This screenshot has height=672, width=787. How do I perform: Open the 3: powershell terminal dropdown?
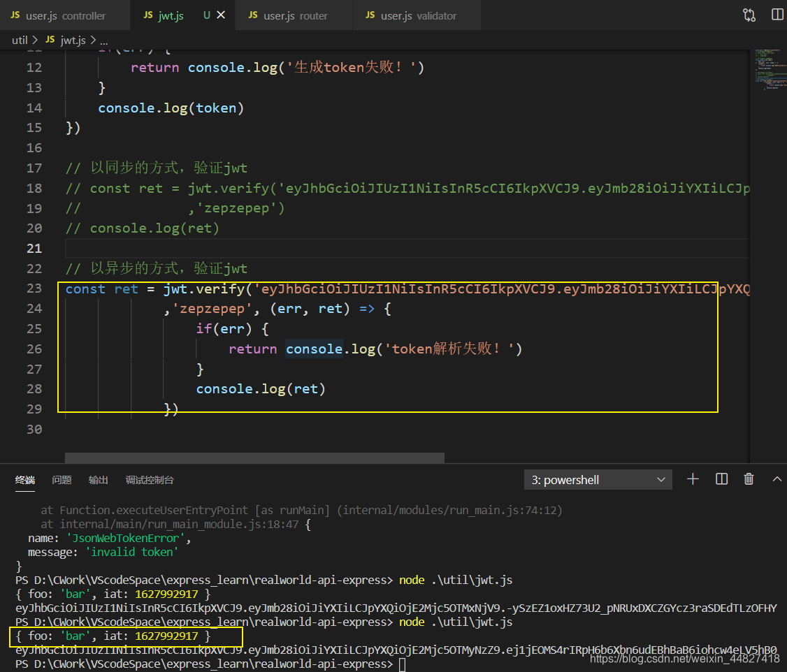tap(598, 480)
